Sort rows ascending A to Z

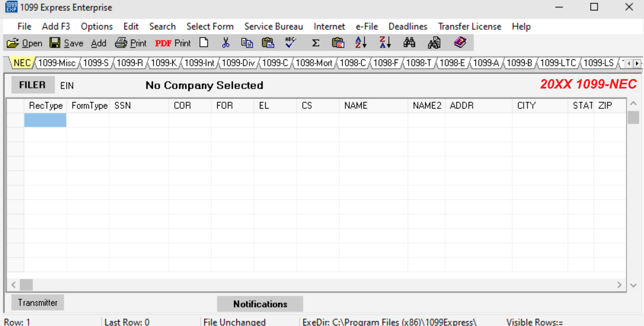pos(361,43)
